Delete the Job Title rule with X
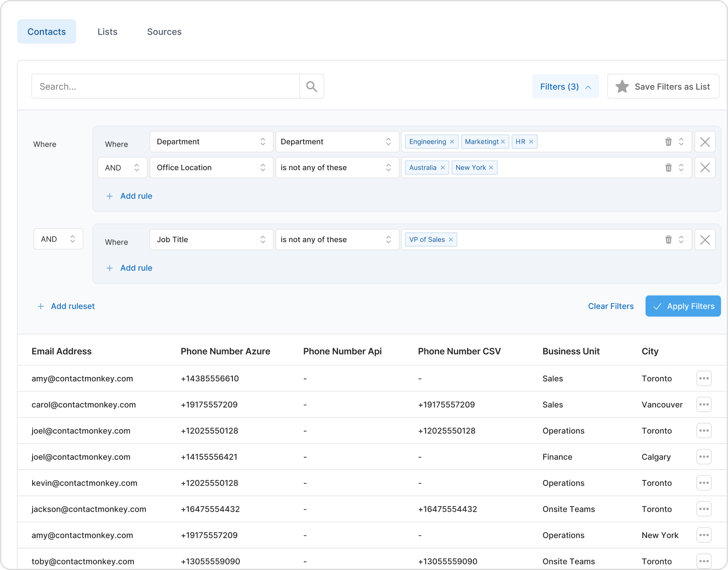Image resolution: width=728 pixels, height=570 pixels. (705, 240)
